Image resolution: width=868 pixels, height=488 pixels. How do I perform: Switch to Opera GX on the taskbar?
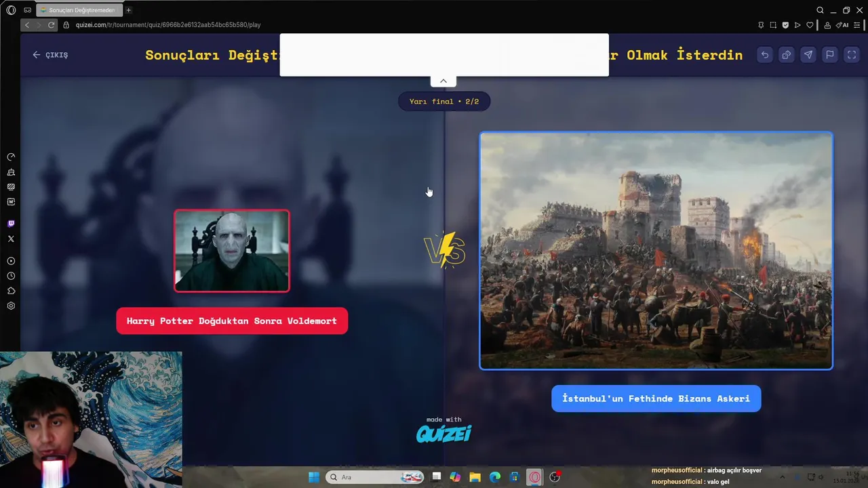tap(535, 477)
